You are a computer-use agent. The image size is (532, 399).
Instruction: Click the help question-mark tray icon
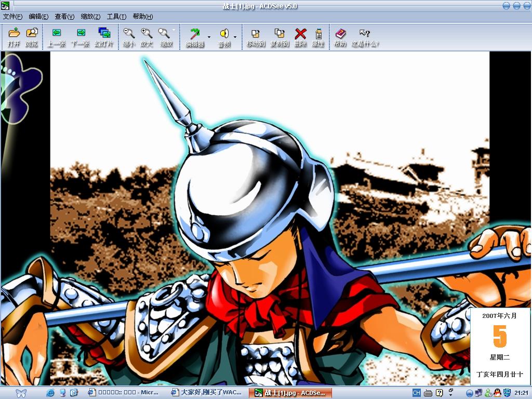coord(439,393)
